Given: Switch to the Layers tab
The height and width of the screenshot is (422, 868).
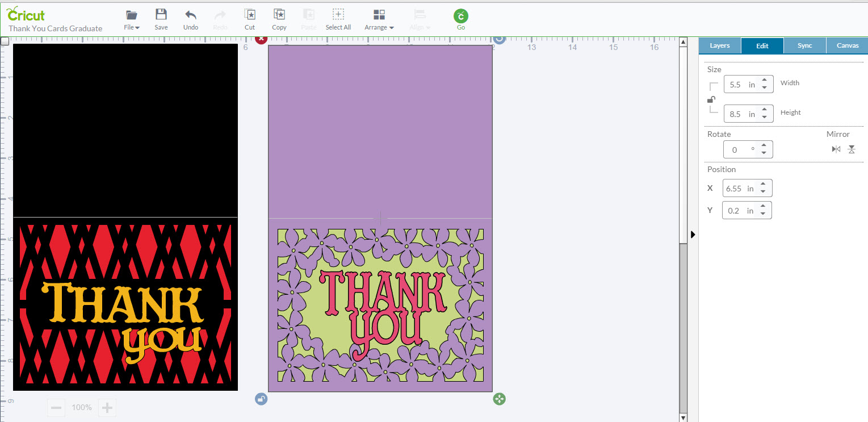Looking at the screenshot, I should [719, 45].
